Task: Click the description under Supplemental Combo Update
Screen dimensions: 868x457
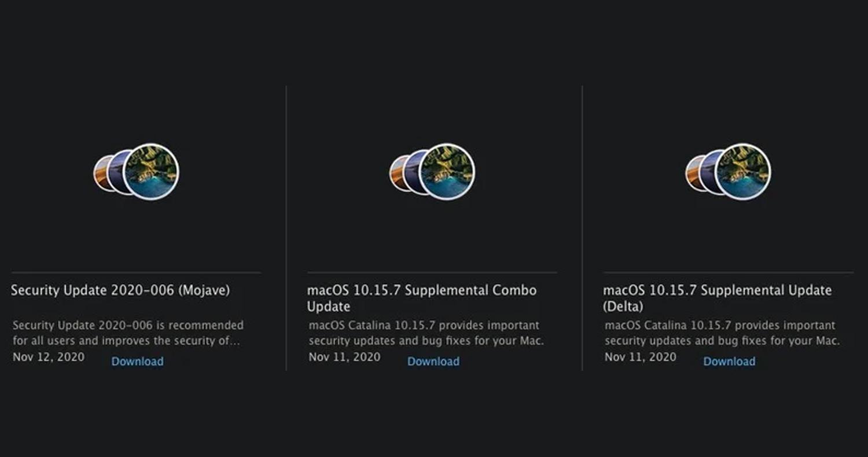Action: (426, 333)
